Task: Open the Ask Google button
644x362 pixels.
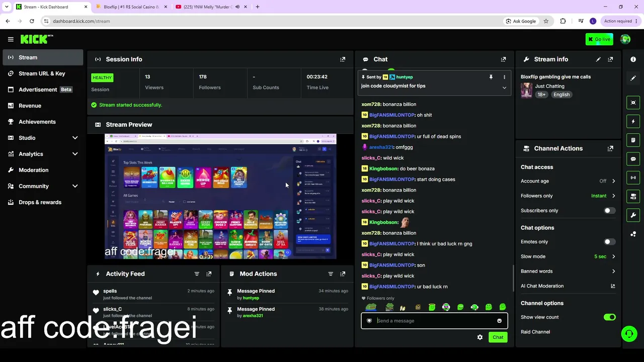Action: pyautogui.click(x=521, y=21)
